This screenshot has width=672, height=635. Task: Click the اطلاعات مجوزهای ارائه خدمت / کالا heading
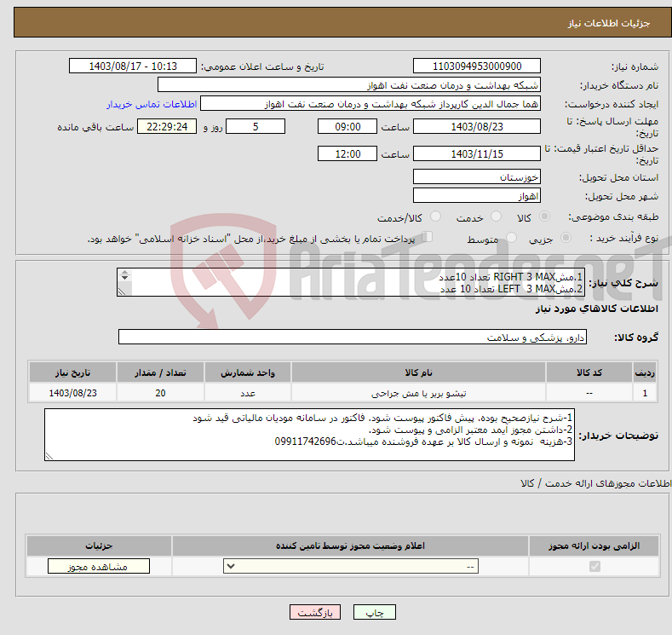coord(595,483)
